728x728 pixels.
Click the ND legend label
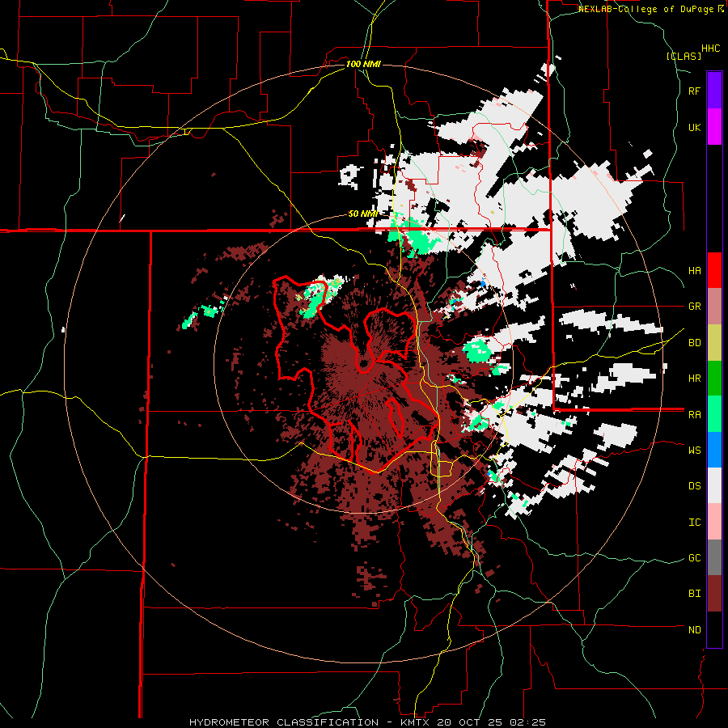pyautogui.click(x=694, y=630)
